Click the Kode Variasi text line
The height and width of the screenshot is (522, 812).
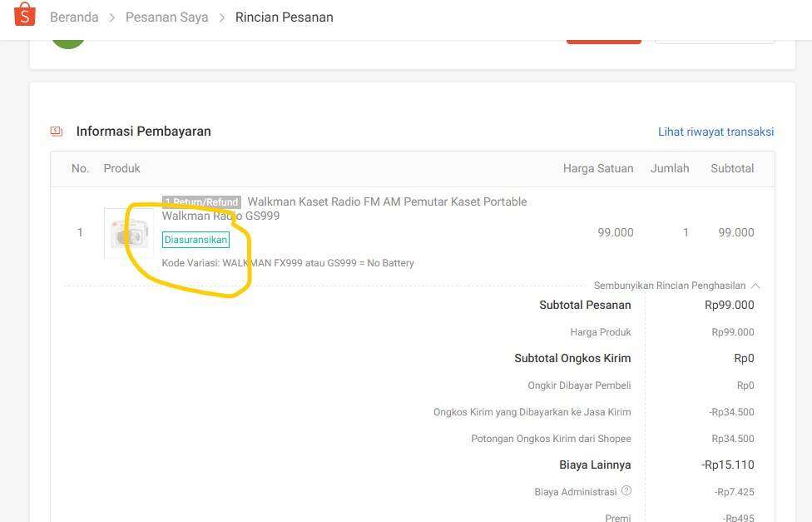click(x=288, y=263)
